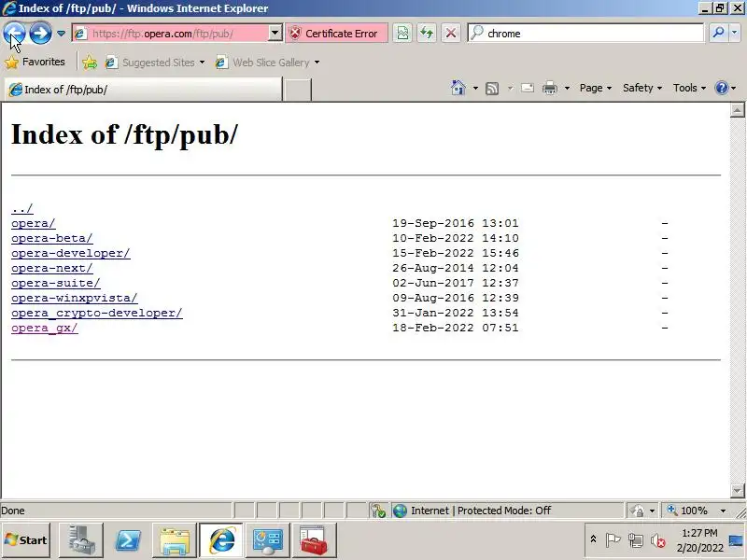Show hidden tray icons arrow
This screenshot has width=747, height=560.
pyautogui.click(x=593, y=539)
